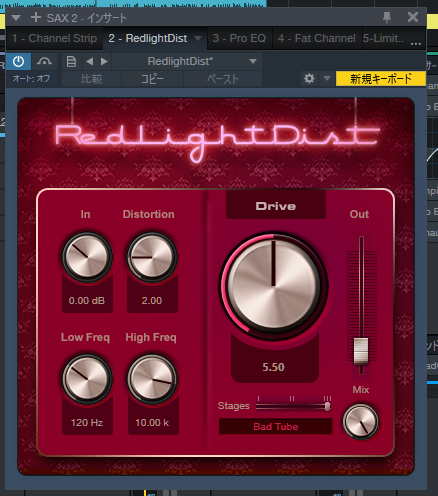Select stage II marker on Stages slider
Screen dimensions: 438x496
292,399
